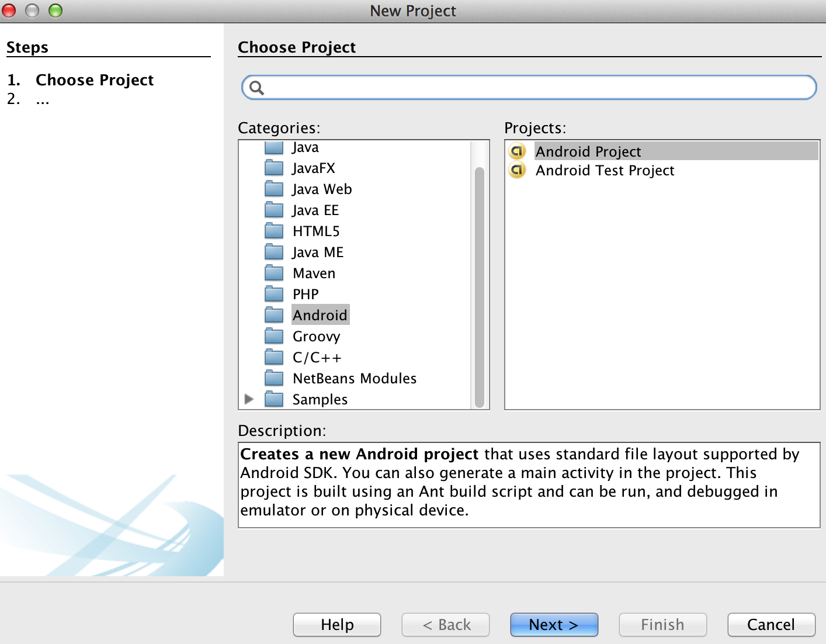Click the Groovy folder icon
Image resolution: width=826 pixels, height=644 pixels.
(x=274, y=337)
